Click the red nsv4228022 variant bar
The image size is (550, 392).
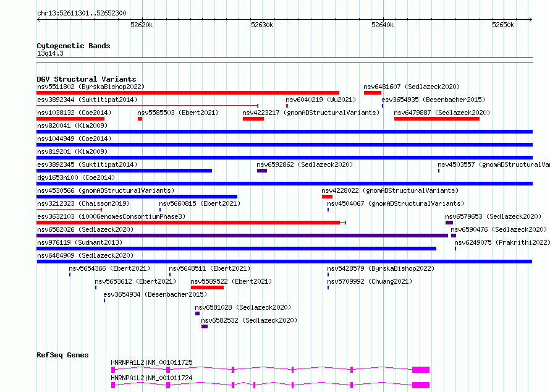pos(327,197)
